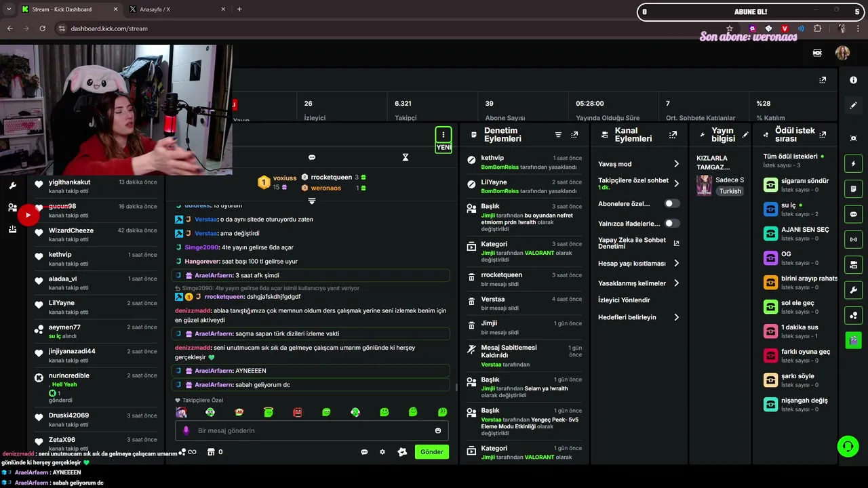Viewport: 868px width, 488px height.
Task: Click şarkı söyle reward icon
Action: coord(770,380)
